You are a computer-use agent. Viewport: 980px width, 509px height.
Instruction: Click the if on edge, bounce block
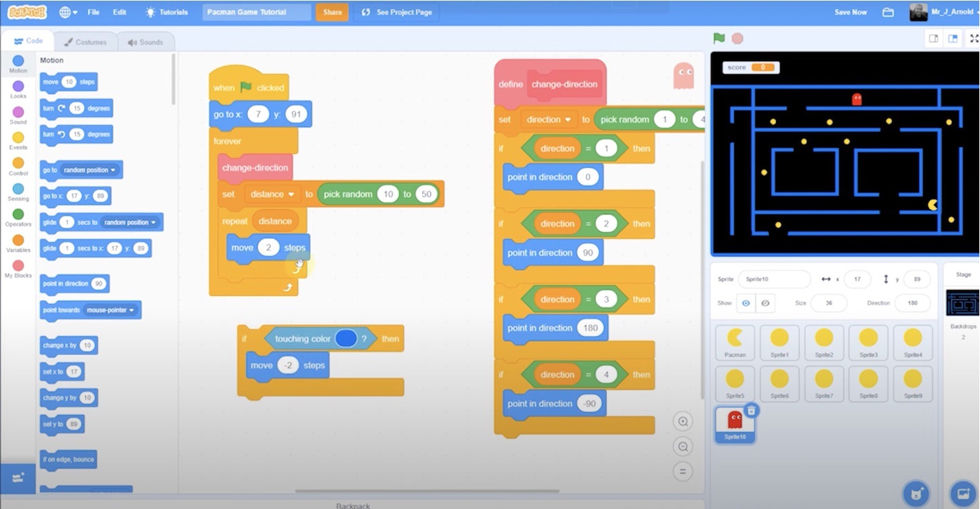coord(68,460)
